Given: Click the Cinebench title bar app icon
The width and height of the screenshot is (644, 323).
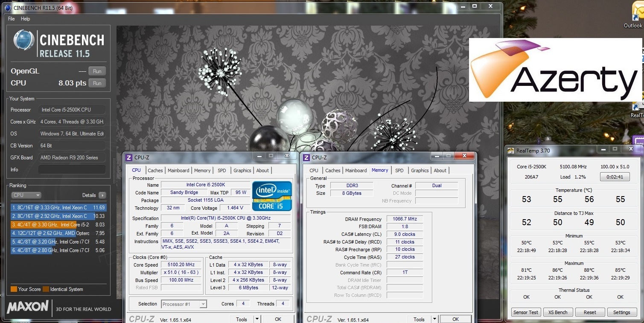Looking at the screenshot, I should pos(8,8).
